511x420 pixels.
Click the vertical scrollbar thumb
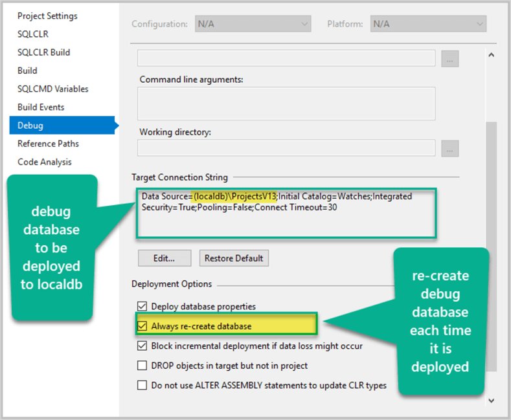coord(491,247)
